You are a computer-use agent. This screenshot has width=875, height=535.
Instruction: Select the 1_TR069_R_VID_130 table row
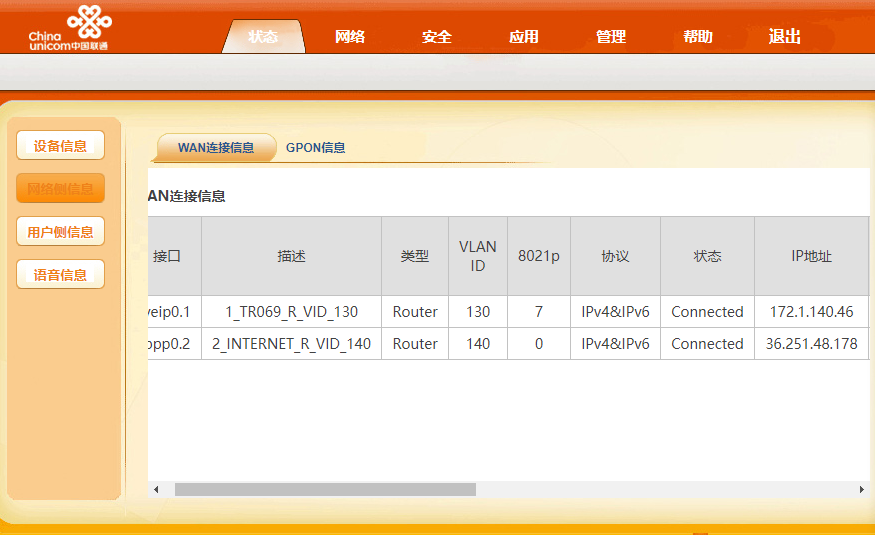(508, 312)
